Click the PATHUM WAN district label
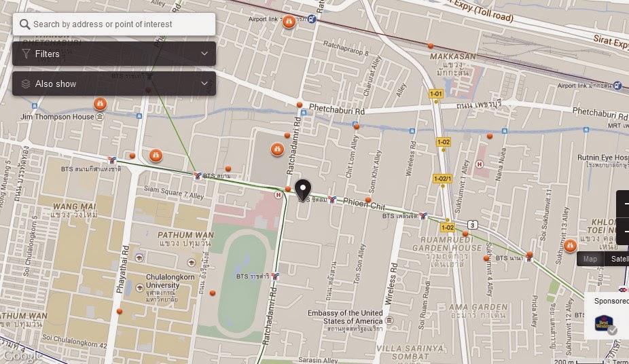 (185, 235)
